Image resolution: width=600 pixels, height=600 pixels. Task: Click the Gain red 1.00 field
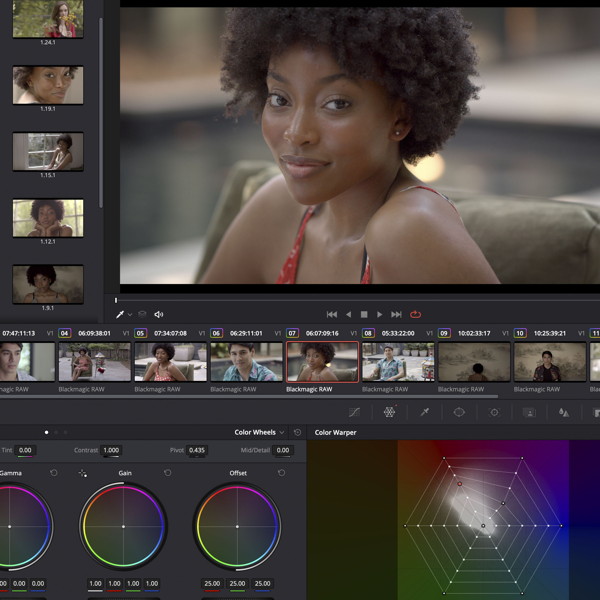[x=114, y=584]
